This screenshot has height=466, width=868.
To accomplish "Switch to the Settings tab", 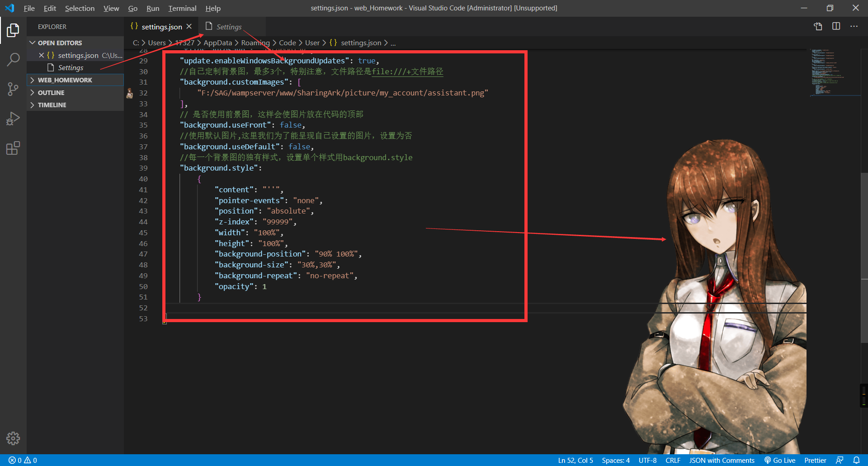I will pyautogui.click(x=230, y=27).
